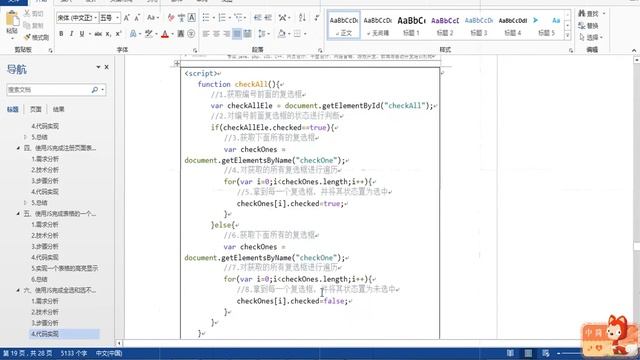
Task: Click the text highlight color pen
Action: point(149,34)
